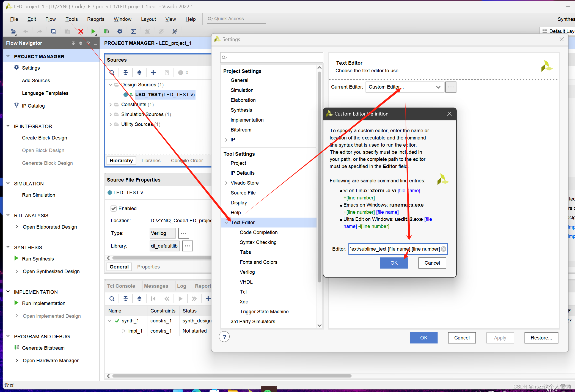Viewport: 575px width, 392px height.
Task: Add sources using the Sources plus icon
Action: 153,73
